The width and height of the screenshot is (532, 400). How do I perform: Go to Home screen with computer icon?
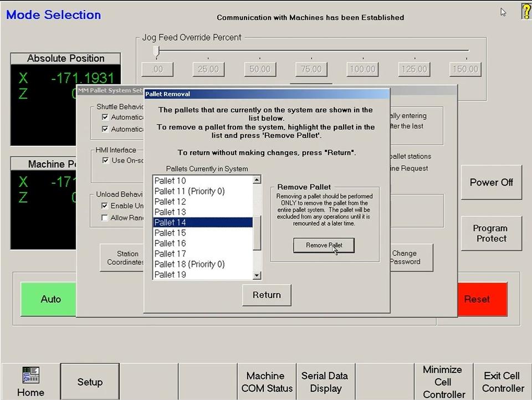click(30, 381)
